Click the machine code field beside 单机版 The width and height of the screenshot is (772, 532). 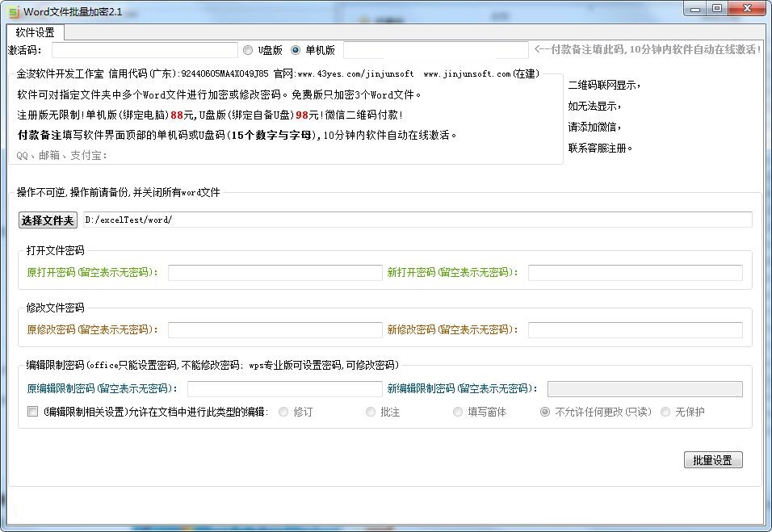436,50
